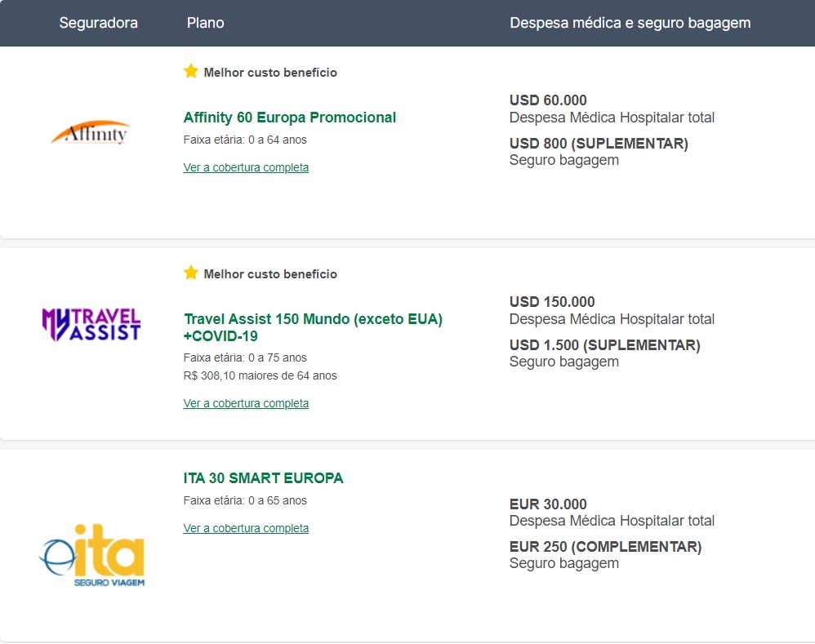Click 'Despesa Médica Hospitalar total' under USD 60.000
Viewport: 815px width, 644px height.
[x=612, y=118]
